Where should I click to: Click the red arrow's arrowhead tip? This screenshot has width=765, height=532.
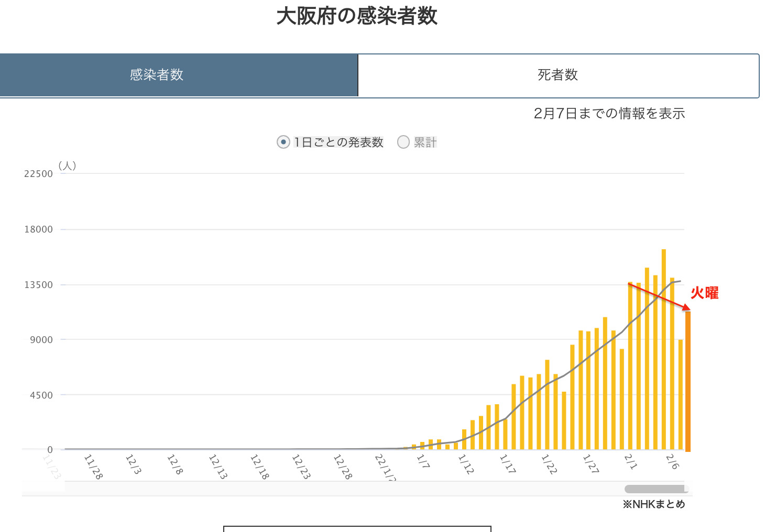[688, 309]
